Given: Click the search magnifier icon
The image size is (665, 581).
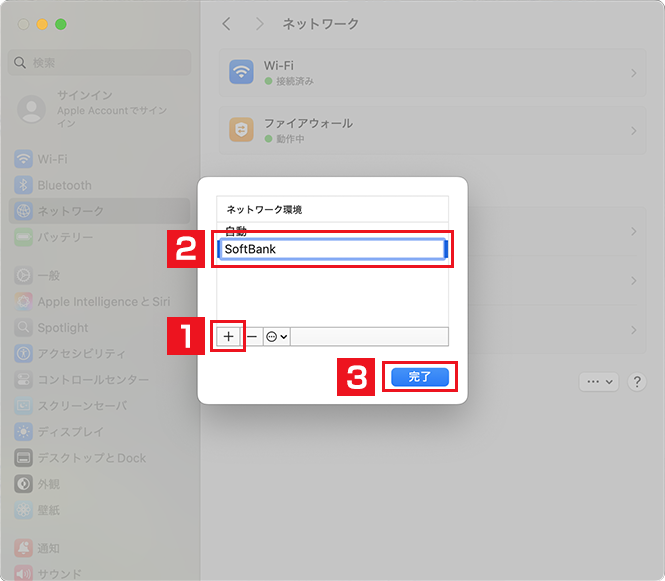Looking at the screenshot, I should (x=20, y=63).
